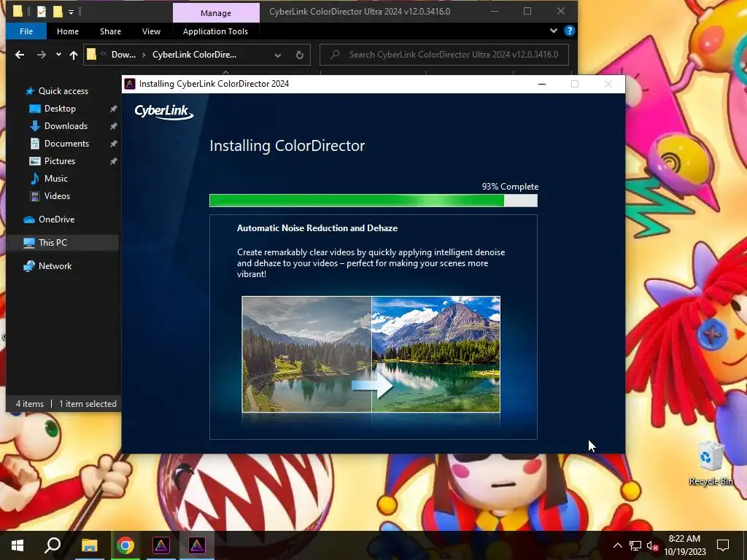Open Pictures in the navigation pane
The image size is (747, 560).
[59, 161]
